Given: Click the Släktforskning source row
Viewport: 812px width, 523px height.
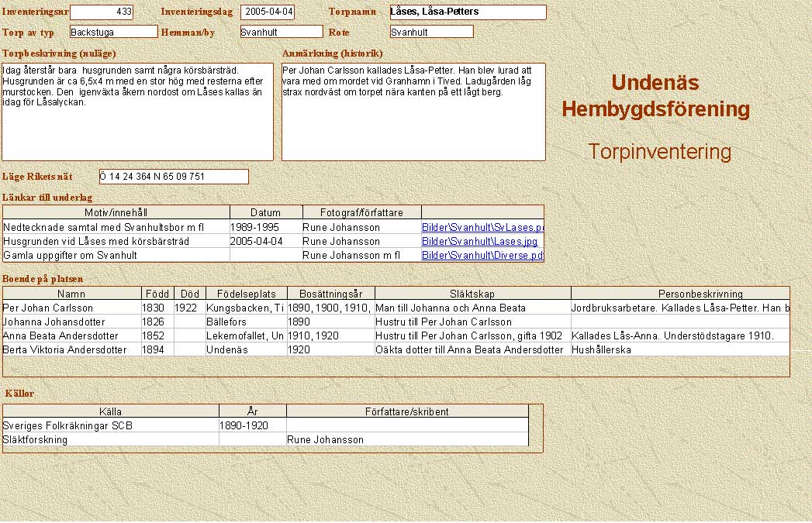Looking at the screenshot, I should (x=110, y=440).
